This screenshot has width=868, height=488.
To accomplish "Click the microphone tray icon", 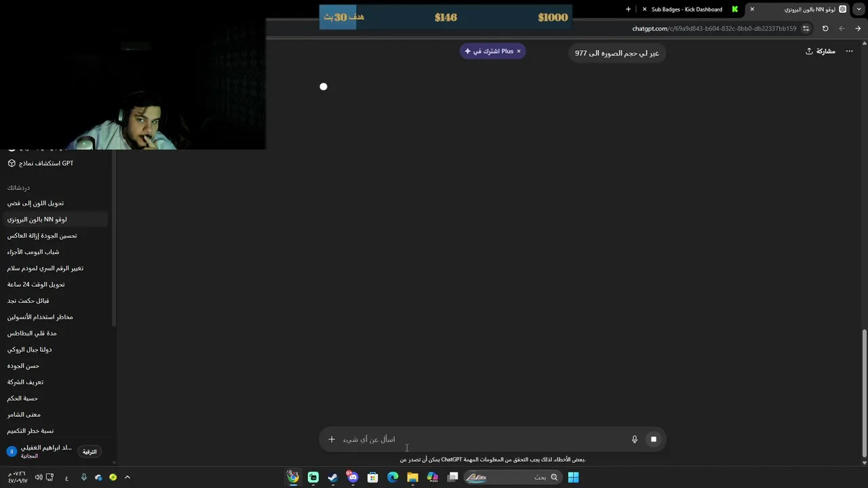I will [84, 477].
